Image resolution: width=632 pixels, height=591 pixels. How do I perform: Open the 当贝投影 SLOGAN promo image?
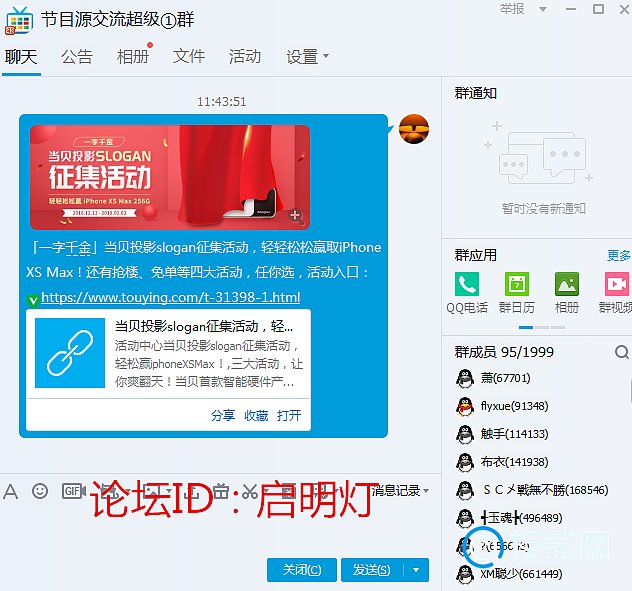170,177
